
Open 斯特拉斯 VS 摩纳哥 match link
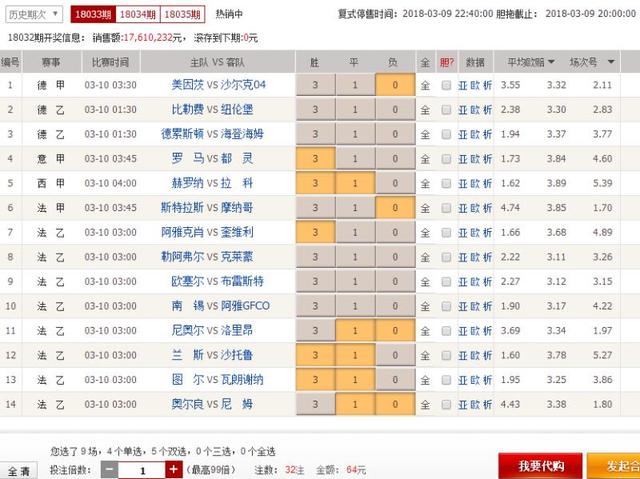click(207, 208)
